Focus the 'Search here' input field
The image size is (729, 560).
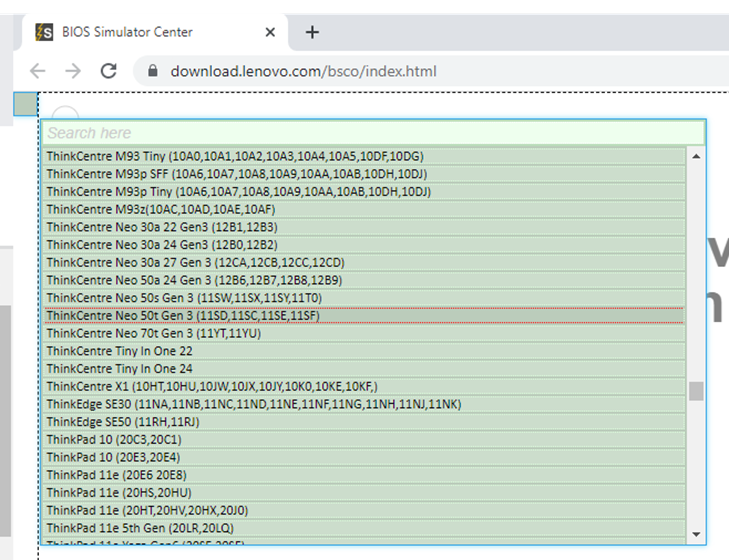click(374, 133)
